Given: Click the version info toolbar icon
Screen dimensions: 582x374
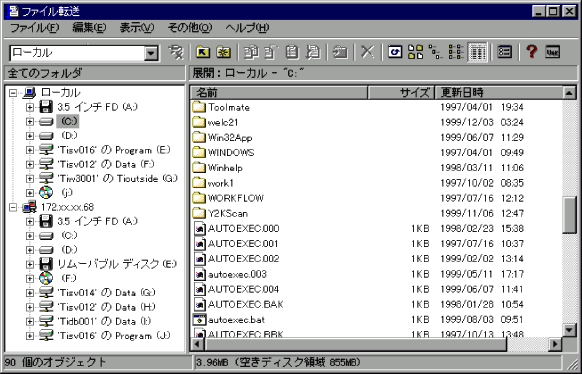Looking at the screenshot, I should click(552, 52).
